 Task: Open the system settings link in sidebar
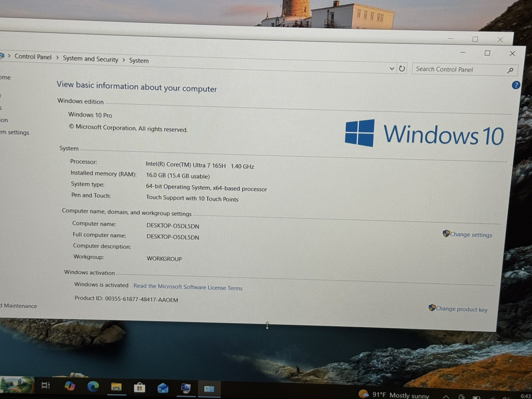[15, 132]
